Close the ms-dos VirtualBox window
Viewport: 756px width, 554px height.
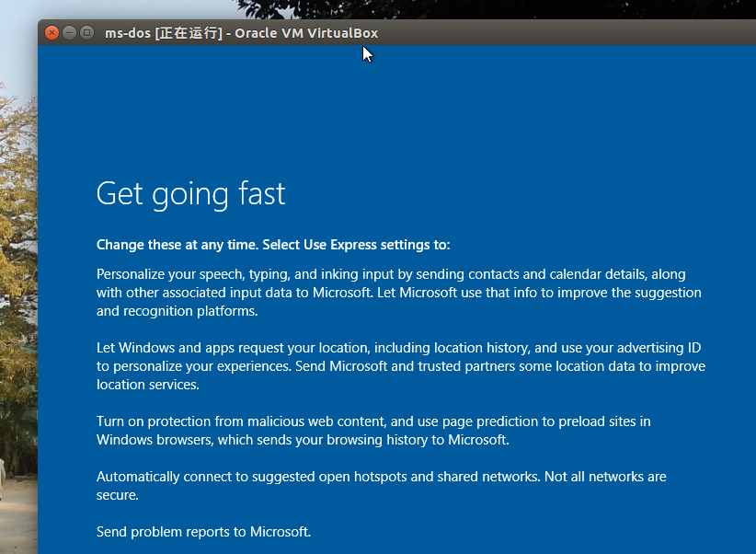click(x=52, y=33)
